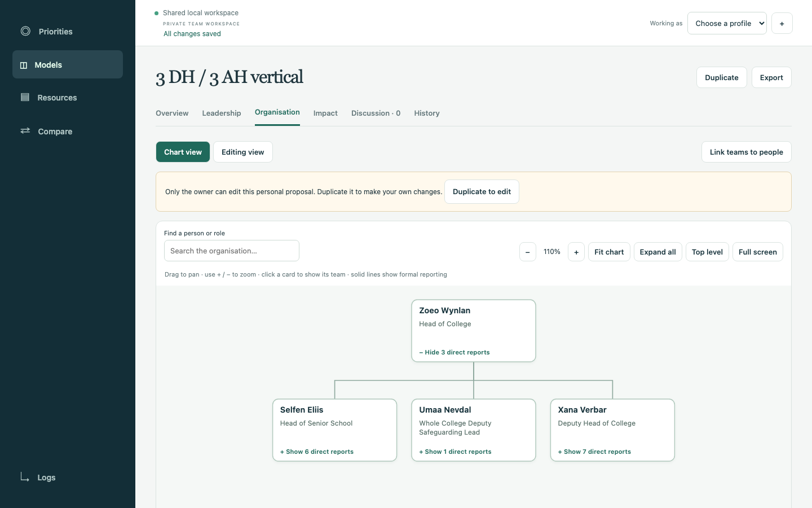
Task: Open Resources in the sidebar
Action: click(x=68, y=97)
